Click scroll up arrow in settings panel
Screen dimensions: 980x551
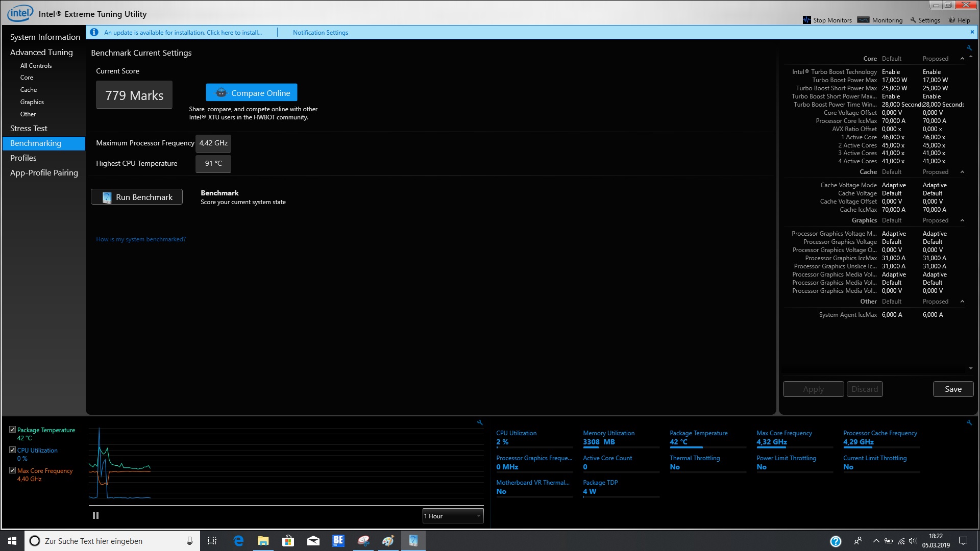pos(971,57)
